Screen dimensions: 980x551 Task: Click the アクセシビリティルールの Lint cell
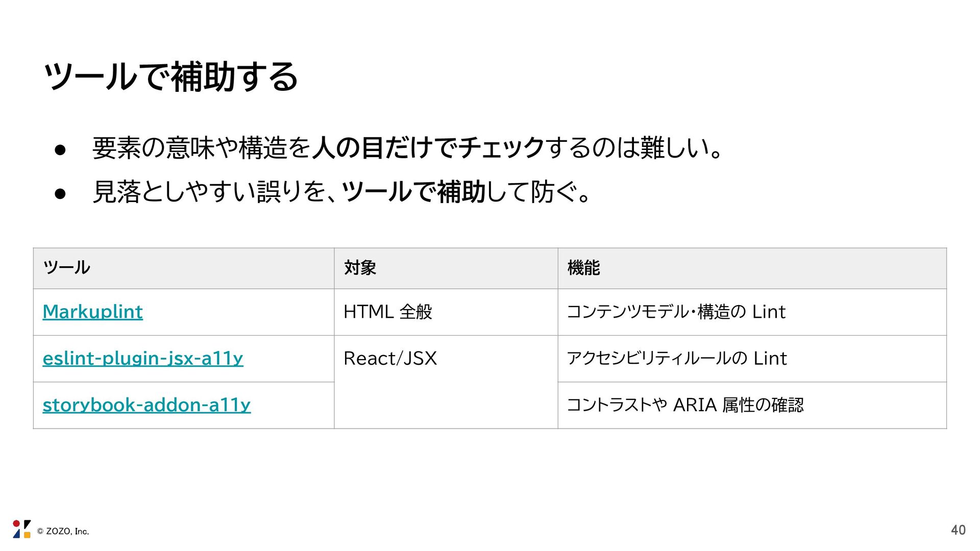(752, 359)
